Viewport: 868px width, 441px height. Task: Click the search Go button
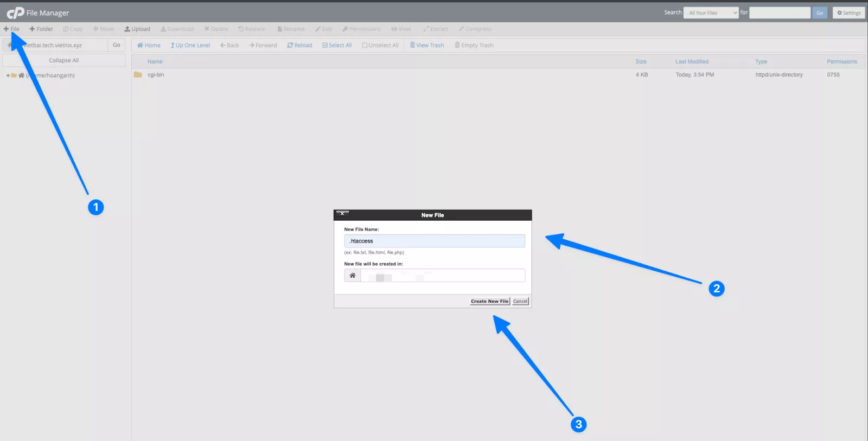pyautogui.click(x=819, y=13)
